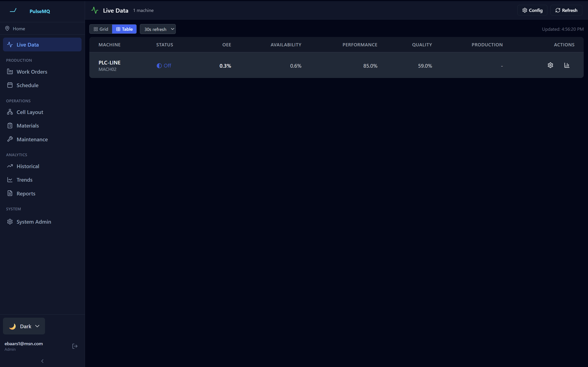This screenshot has height=367, width=588.
Task: Open the Historical analytics page
Action: pyautogui.click(x=28, y=166)
